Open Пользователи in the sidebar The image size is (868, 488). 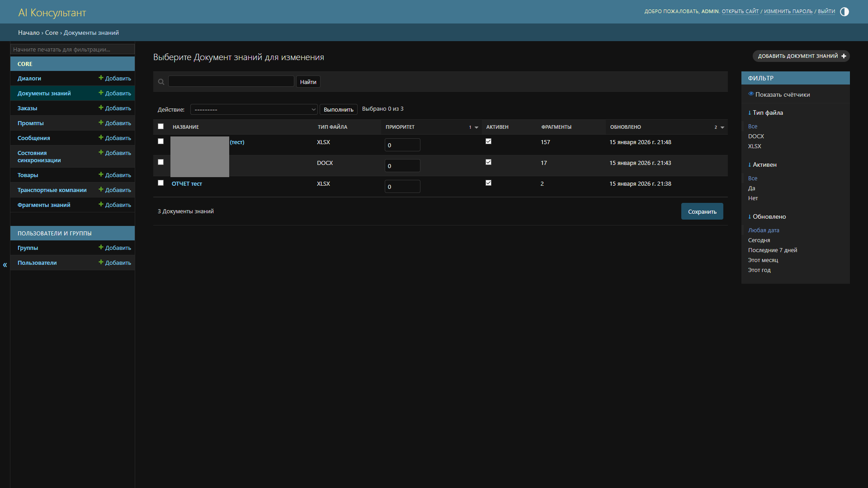point(37,263)
